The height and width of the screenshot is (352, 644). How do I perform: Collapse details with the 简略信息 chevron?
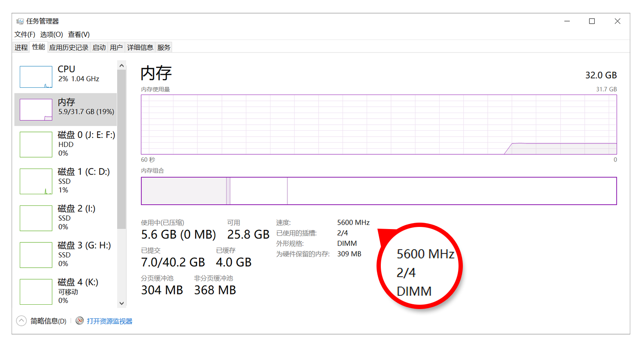pyautogui.click(x=21, y=321)
